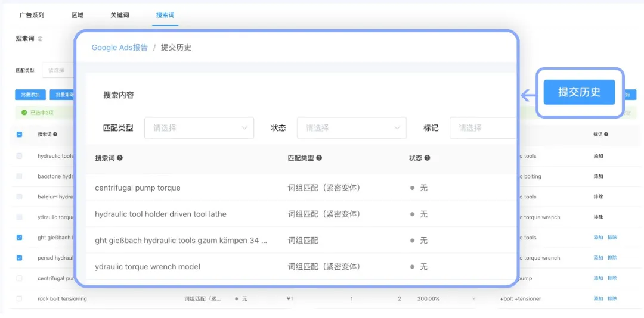Screen dimensions: 644x318
Task: Click the 搜索内容 section heading
Action: click(119, 95)
